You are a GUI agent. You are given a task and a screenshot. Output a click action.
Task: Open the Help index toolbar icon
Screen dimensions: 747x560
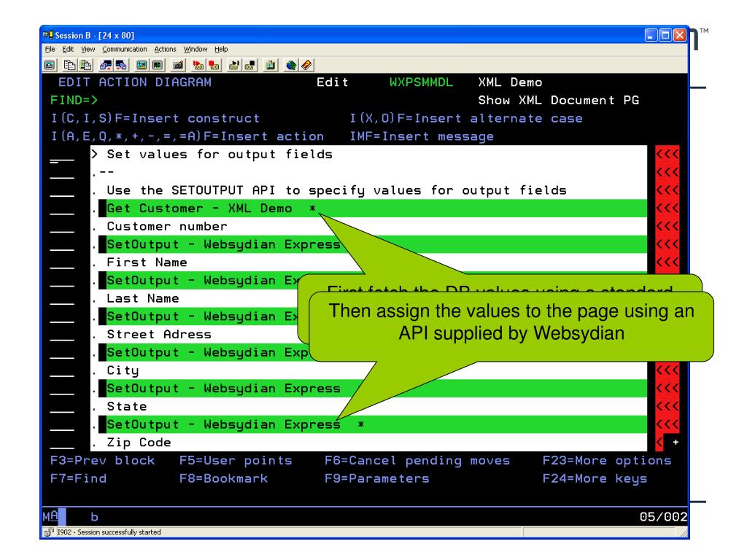(x=306, y=65)
